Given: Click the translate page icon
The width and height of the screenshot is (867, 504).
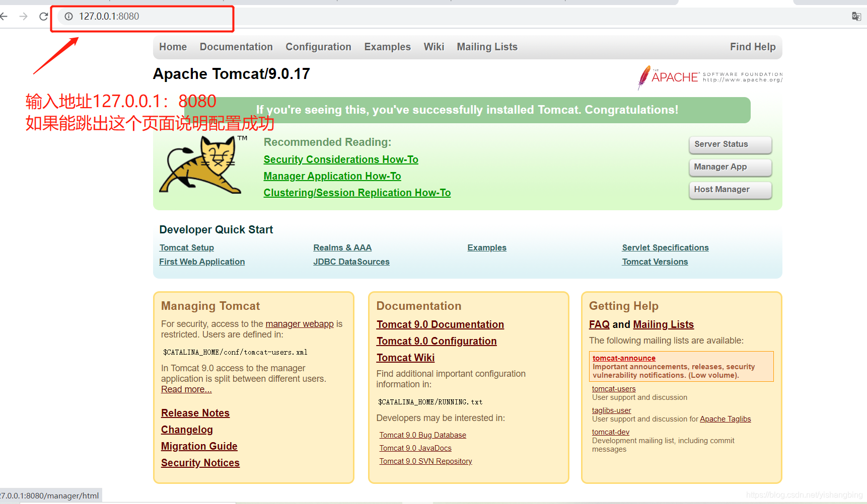Looking at the screenshot, I should point(856,17).
